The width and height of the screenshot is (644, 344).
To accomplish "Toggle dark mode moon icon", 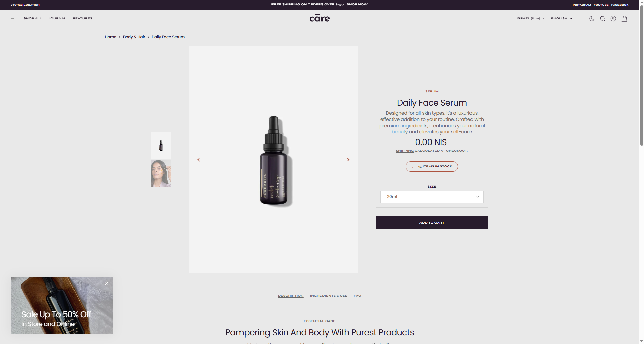I will [x=592, y=19].
